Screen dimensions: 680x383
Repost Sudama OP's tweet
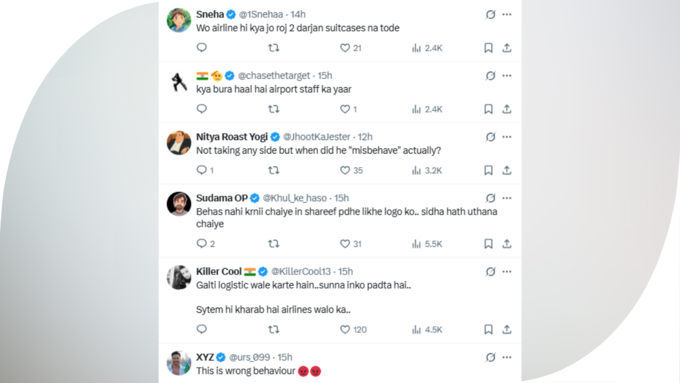click(x=273, y=244)
